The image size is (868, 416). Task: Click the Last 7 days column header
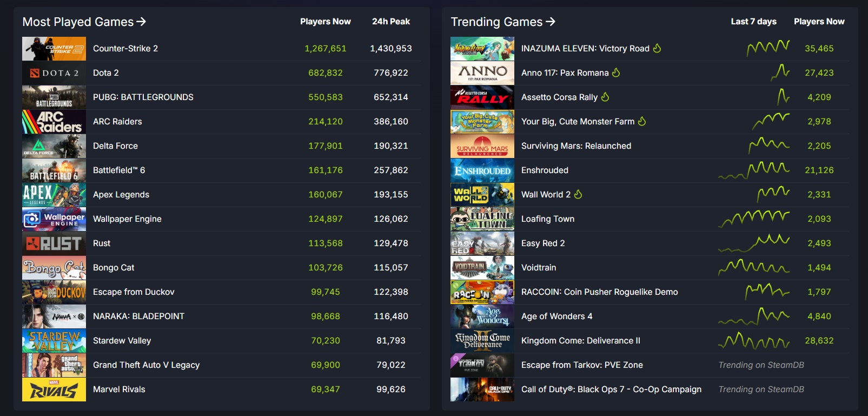tap(753, 22)
